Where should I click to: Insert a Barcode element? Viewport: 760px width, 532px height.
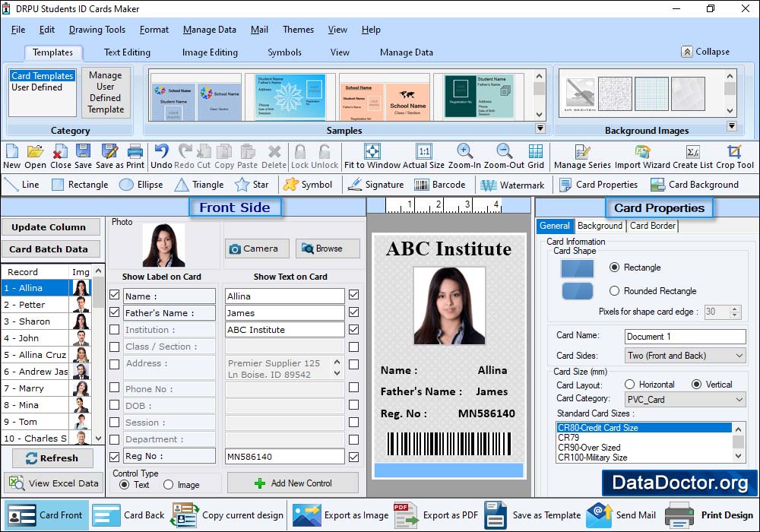(x=439, y=185)
